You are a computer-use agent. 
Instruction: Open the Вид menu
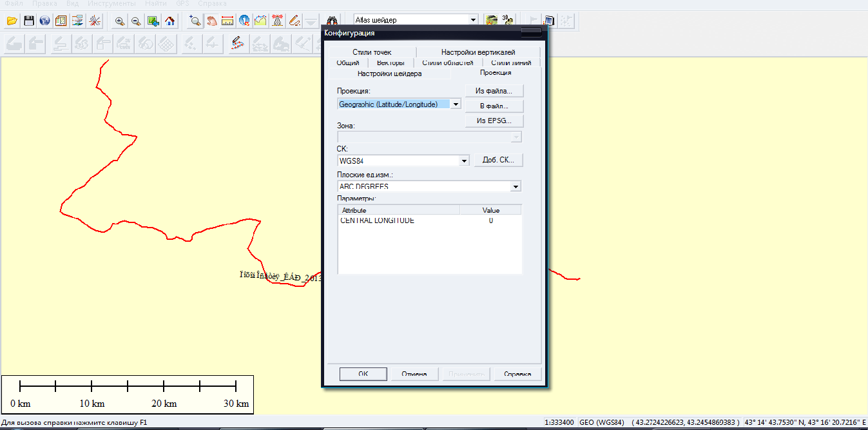73,4
